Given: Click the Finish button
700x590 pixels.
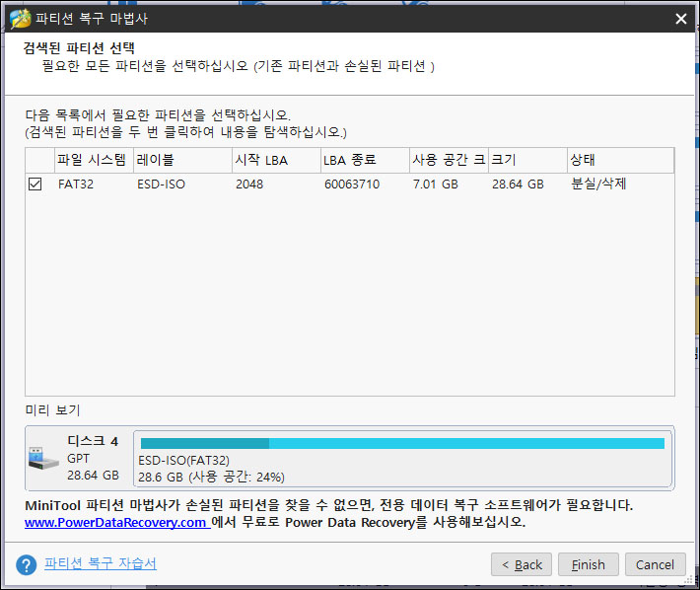Looking at the screenshot, I should click(589, 565).
